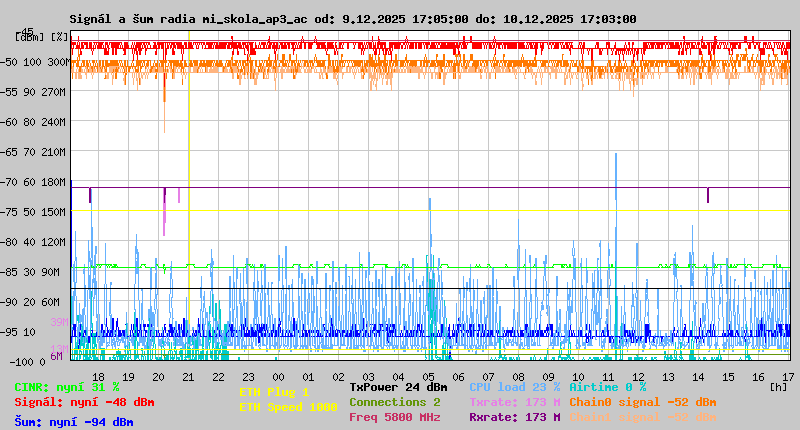Click the pink '39M' rate marker label
The image size is (800, 430).
pos(59,322)
